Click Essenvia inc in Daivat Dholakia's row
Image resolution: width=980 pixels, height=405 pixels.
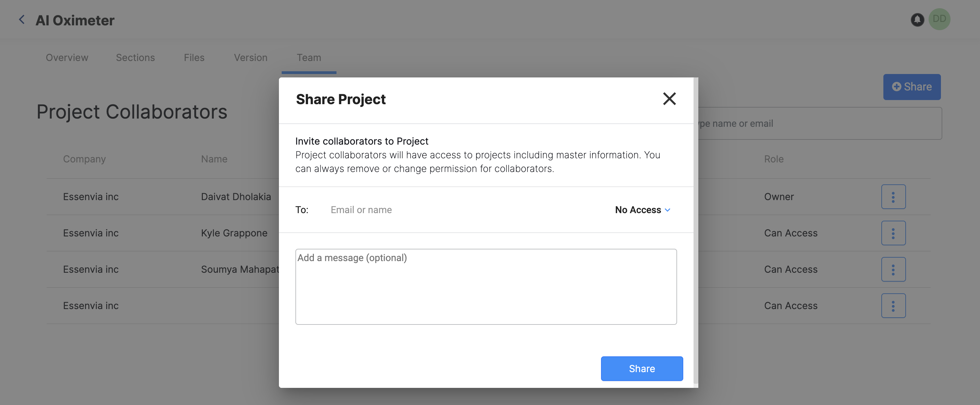[90, 197]
